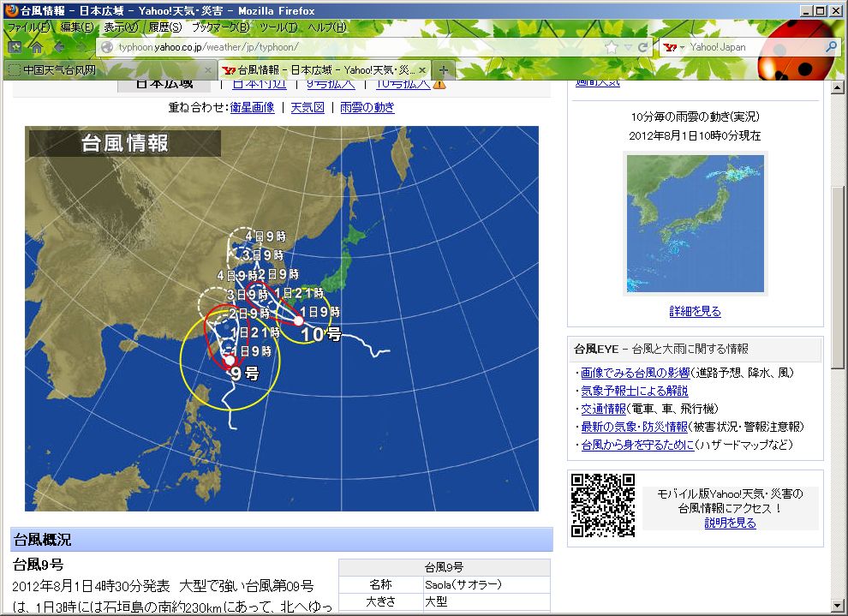Click 詳細を見る under rain radar
This screenshot has width=848, height=616.
(695, 312)
